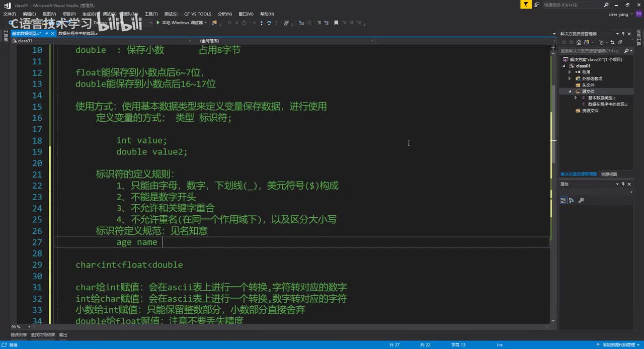This screenshot has width=644, height=349.
Task: Expand the 引用 tree node
Action: click(x=570, y=72)
